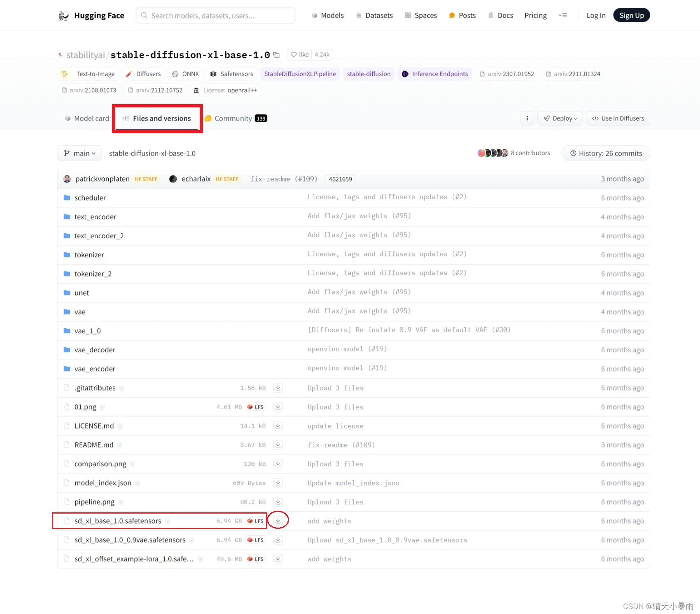Open the text_encoder_2 folder

coord(99,236)
